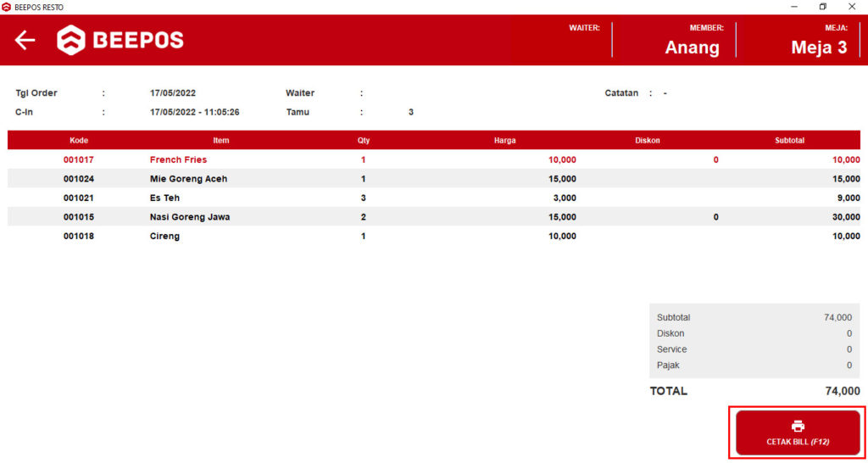Click the Cetak Bill (F12) button
This screenshot has height=463, width=868.
(798, 432)
